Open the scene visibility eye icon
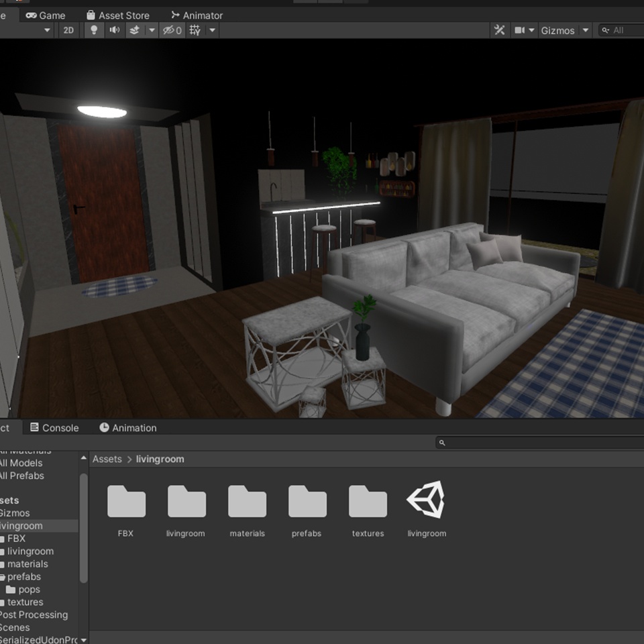Image resolution: width=644 pixels, height=644 pixels. click(168, 30)
